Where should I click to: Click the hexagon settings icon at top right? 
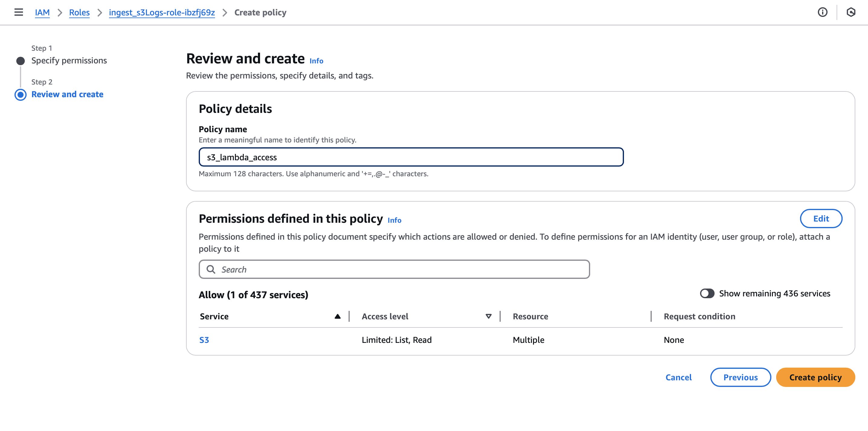(851, 12)
